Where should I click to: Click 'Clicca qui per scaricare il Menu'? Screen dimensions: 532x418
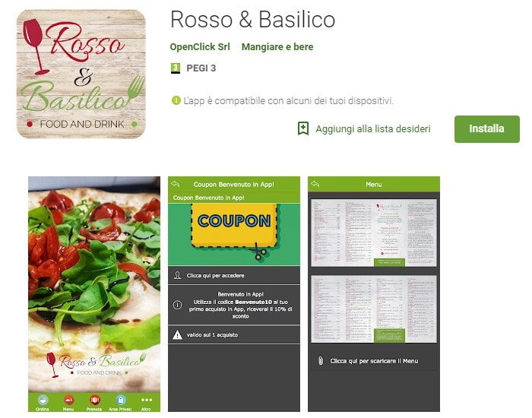click(374, 361)
